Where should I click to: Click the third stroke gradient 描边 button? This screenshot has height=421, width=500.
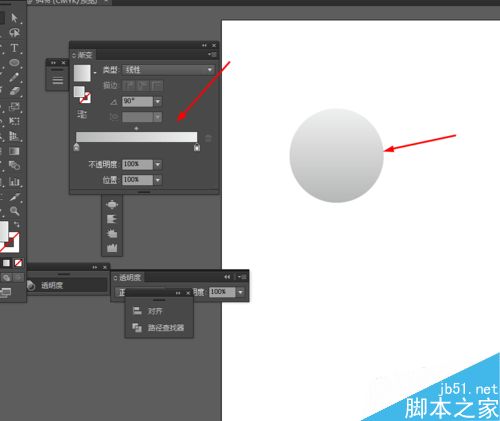157,85
